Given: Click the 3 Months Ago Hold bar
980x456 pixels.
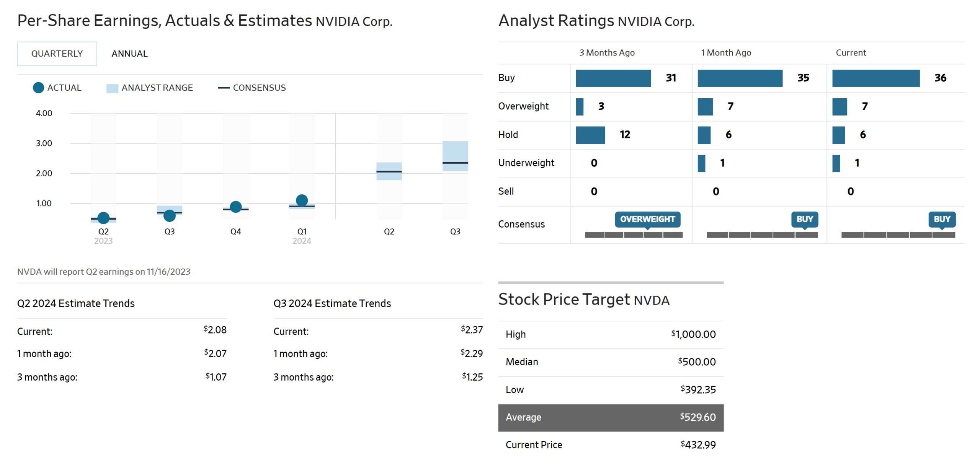Looking at the screenshot, I should coord(590,135).
